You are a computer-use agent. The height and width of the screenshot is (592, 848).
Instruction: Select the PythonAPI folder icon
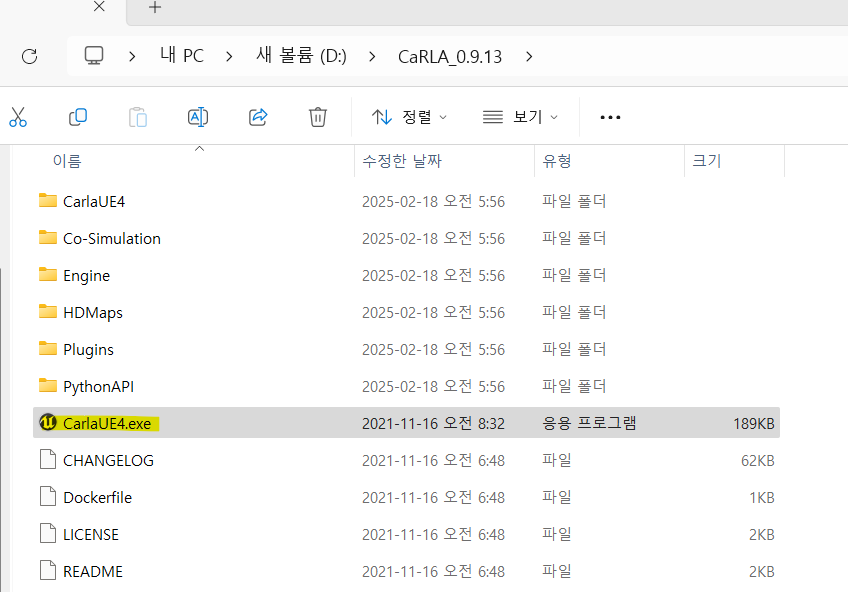48,386
